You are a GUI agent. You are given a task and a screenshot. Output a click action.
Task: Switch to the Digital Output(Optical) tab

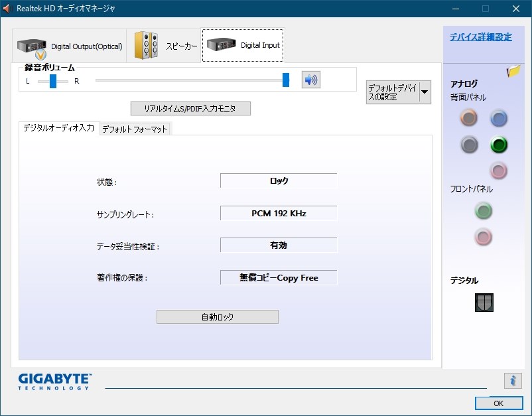[69, 46]
